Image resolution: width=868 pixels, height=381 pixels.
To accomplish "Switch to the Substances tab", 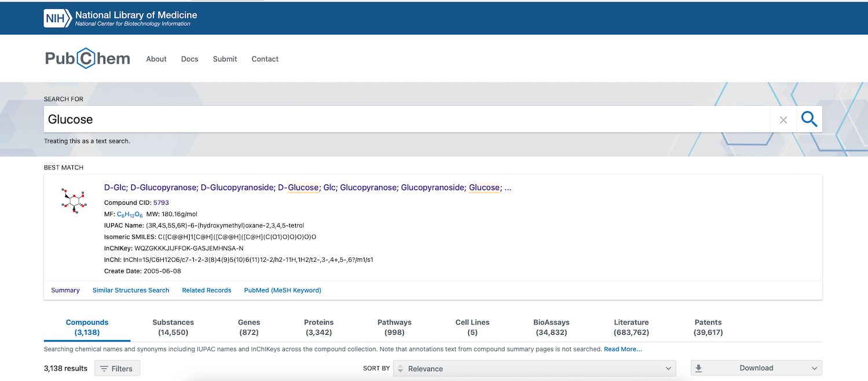I will coord(173,327).
